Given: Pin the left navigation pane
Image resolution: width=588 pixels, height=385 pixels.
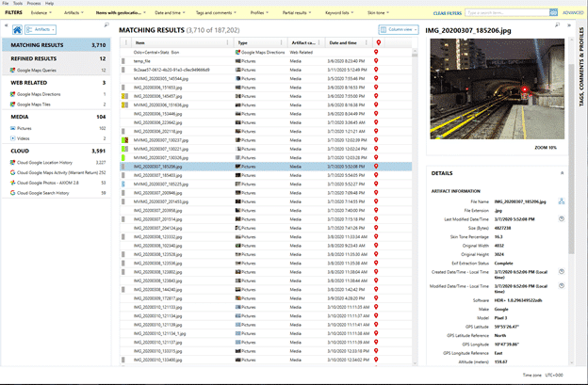Looking at the screenshot, I should (x=106, y=25).
